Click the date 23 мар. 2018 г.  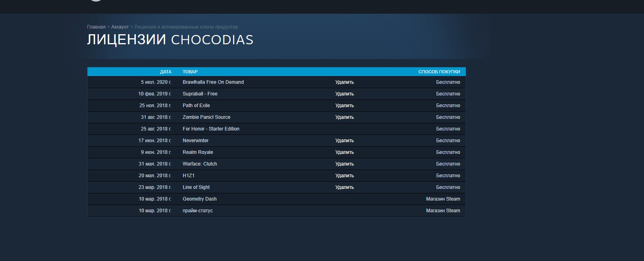[x=155, y=187]
